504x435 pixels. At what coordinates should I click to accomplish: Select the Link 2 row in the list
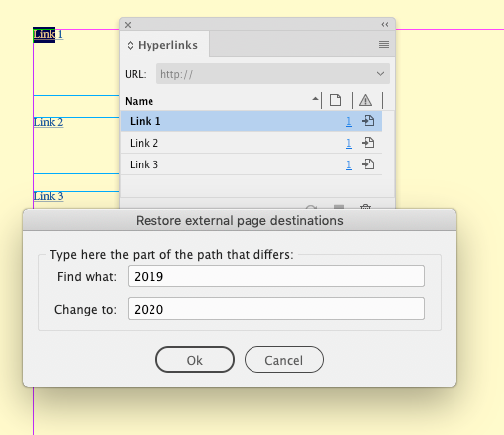(252, 143)
